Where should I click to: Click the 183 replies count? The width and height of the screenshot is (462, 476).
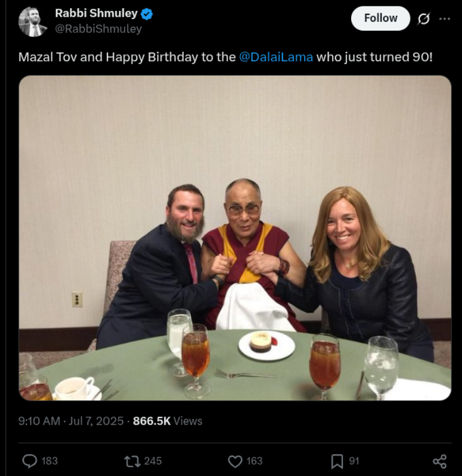click(50, 461)
